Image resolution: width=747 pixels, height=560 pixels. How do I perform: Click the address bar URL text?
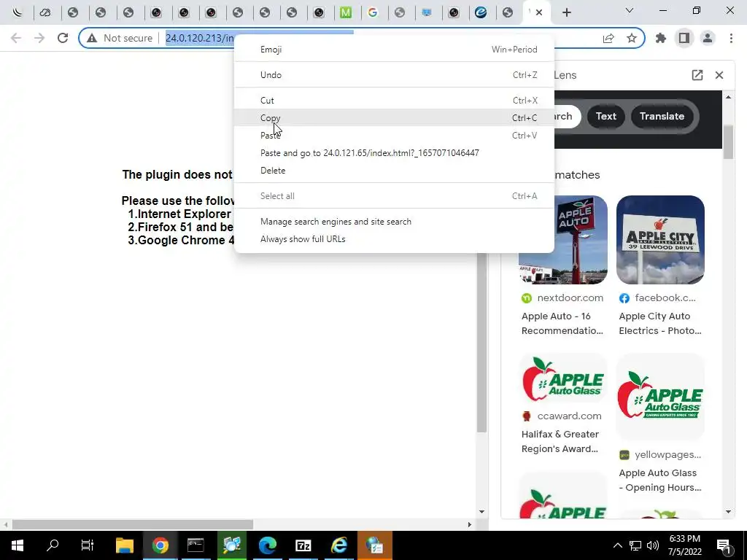200,38
